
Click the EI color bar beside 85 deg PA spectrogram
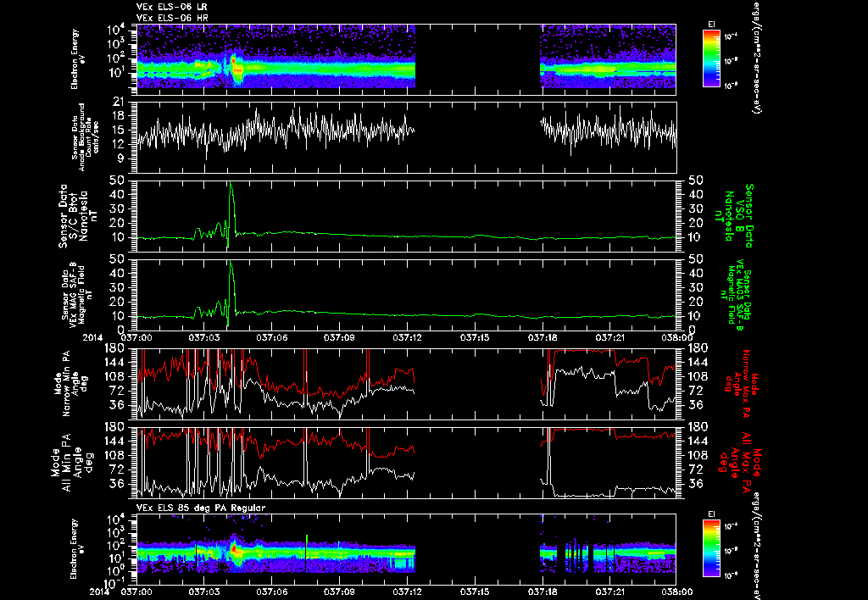(x=711, y=549)
